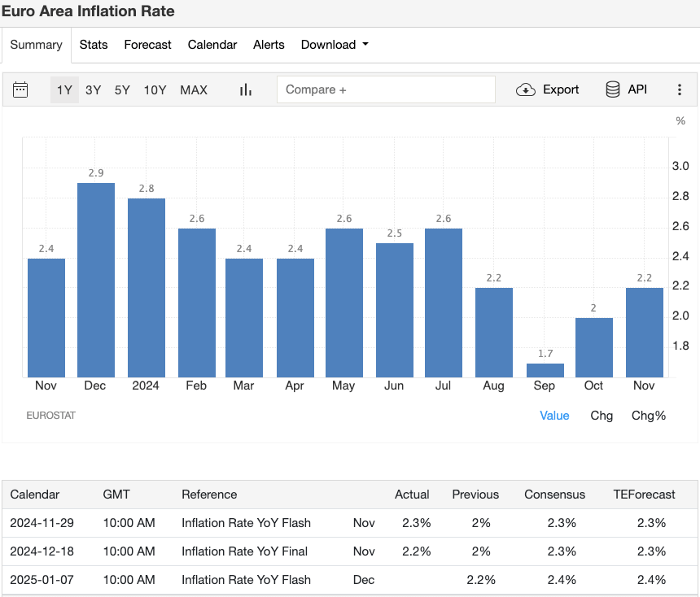
Task: Select the MAX timeframe option
Action: tap(194, 89)
